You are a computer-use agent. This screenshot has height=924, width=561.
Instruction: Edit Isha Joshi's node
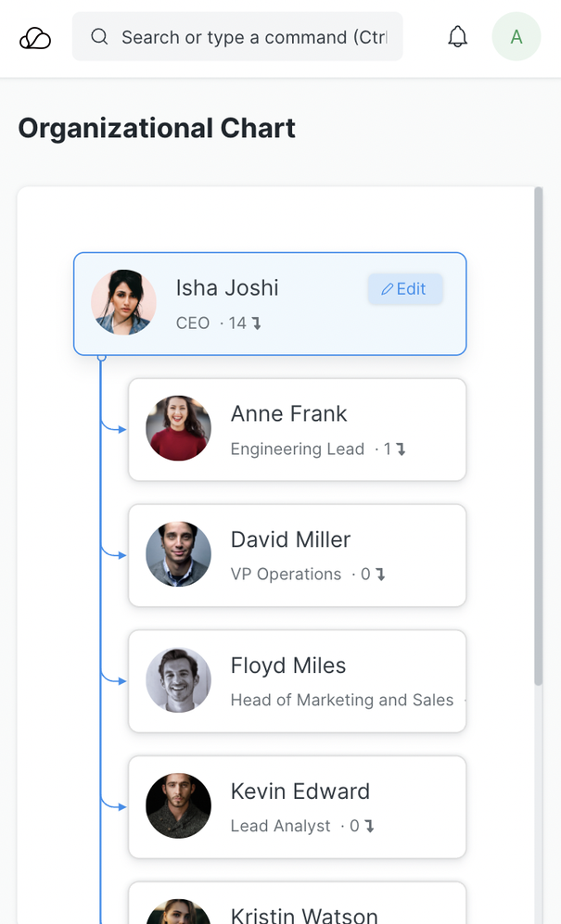coord(404,289)
